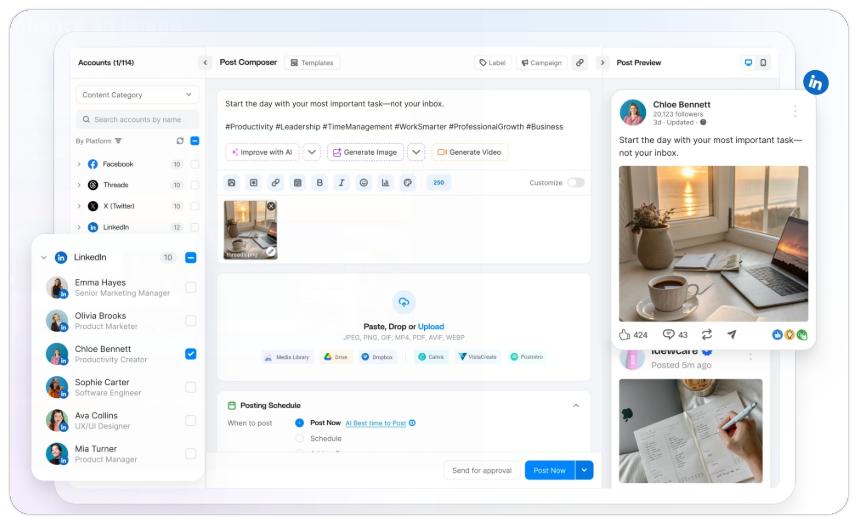Open the emoji picker icon
The height and width of the screenshot is (524, 858).
(363, 183)
